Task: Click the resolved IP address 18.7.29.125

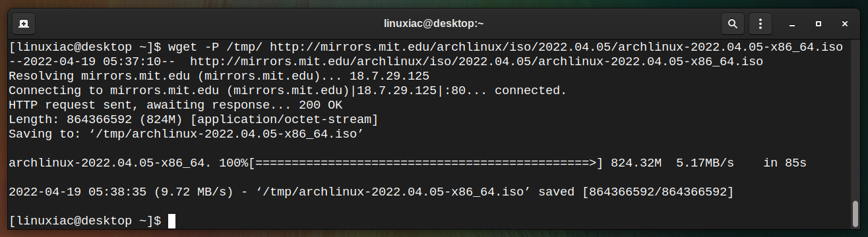Action: [x=389, y=76]
